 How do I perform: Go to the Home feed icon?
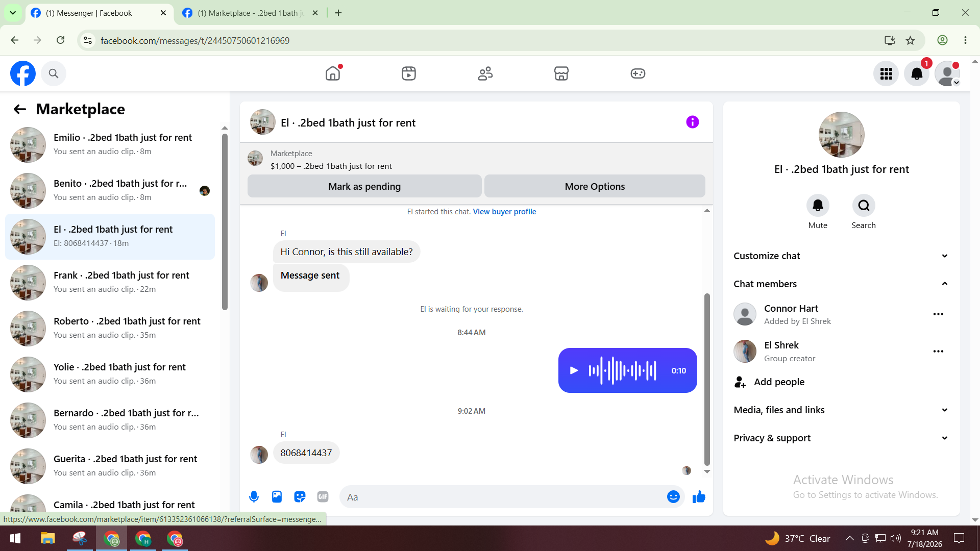pos(333,73)
